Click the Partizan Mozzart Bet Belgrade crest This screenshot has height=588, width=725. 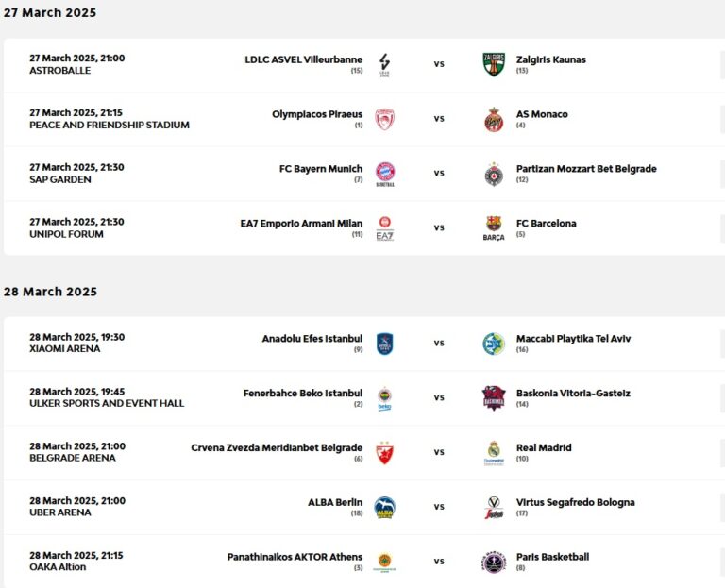[494, 174]
